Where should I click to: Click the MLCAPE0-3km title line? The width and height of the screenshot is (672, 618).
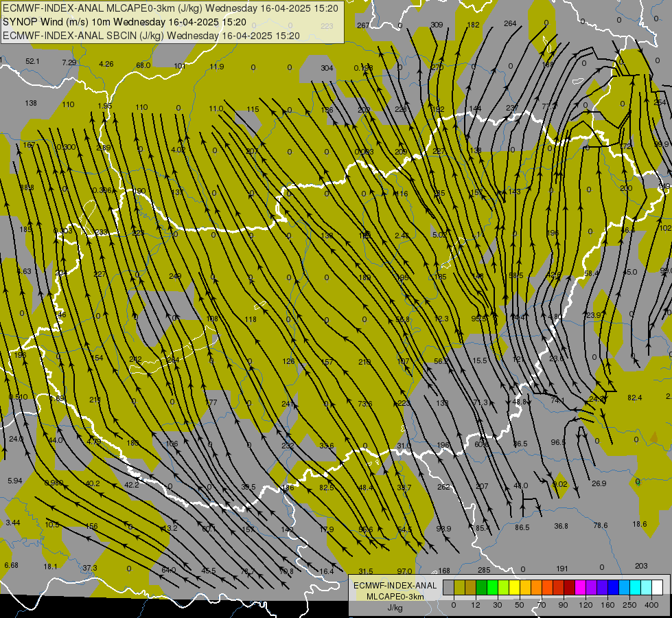pyautogui.click(x=170, y=8)
